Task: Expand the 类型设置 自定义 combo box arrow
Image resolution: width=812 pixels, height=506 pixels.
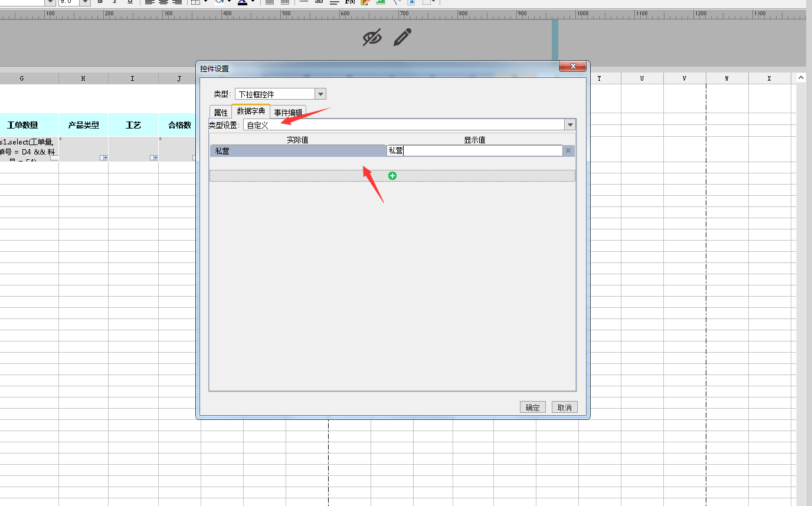Action: [570, 124]
